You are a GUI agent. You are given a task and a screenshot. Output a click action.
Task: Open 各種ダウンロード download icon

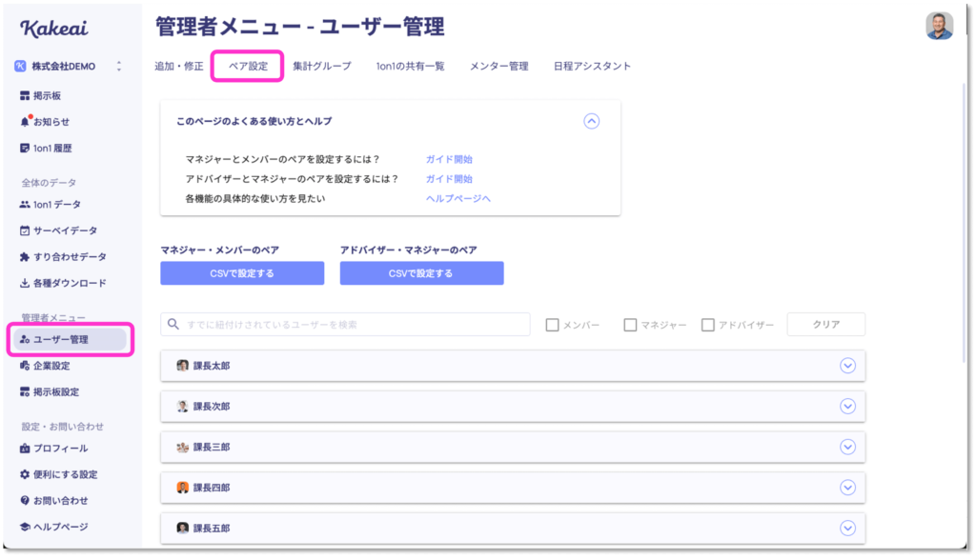(25, 283)
